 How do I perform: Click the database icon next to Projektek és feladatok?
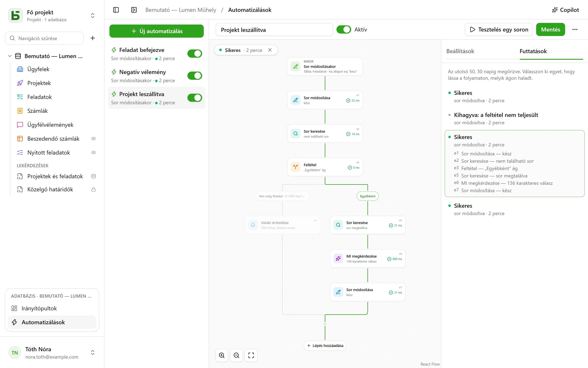coord(94,176)
